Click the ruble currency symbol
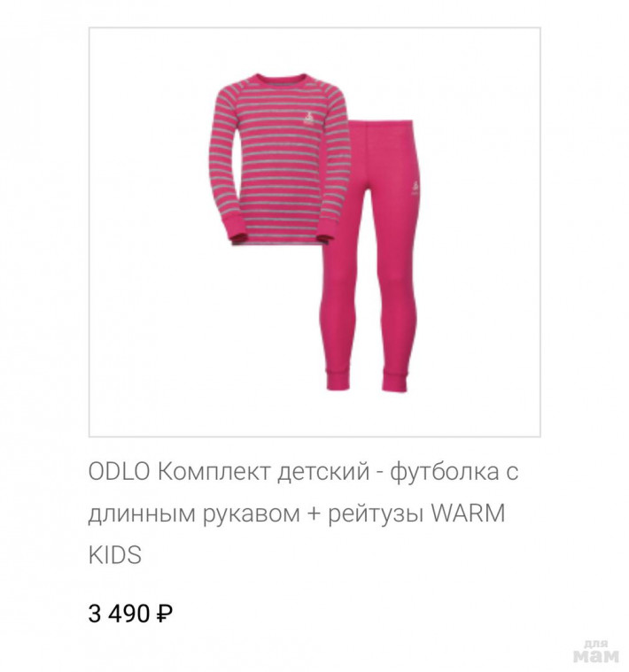 point(165,614)
